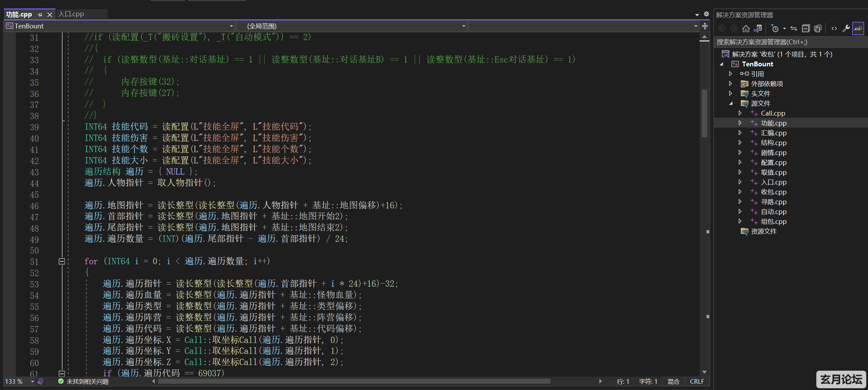Select 功能.cpp in Solution Explorer
The image size is (868, 390).
pos(773,123)
